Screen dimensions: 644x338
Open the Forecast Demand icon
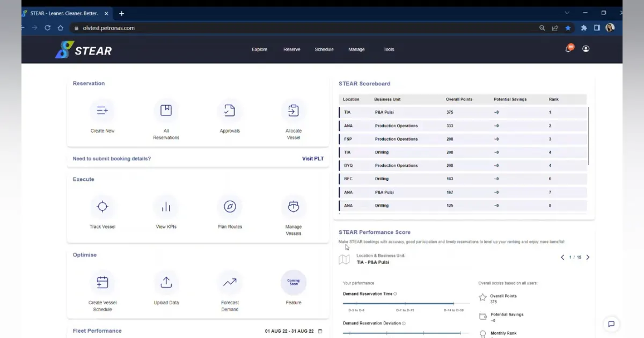[x=230, y=282]
